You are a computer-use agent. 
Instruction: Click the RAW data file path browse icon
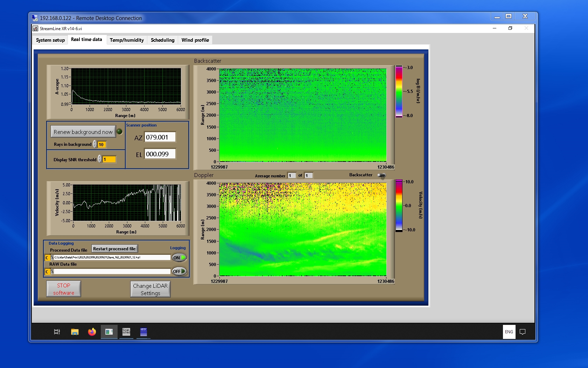(52, 272)
